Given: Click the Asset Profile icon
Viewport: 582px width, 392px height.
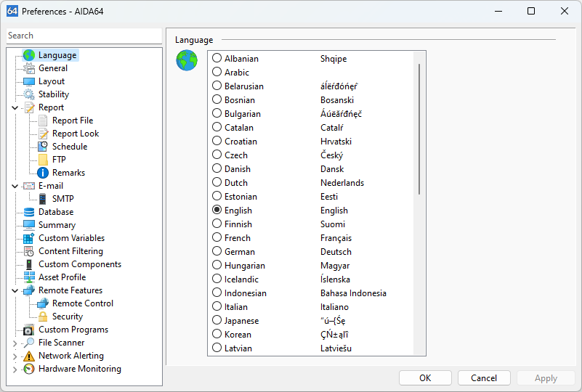Looking at the screenshot, I should click(29, 277).
